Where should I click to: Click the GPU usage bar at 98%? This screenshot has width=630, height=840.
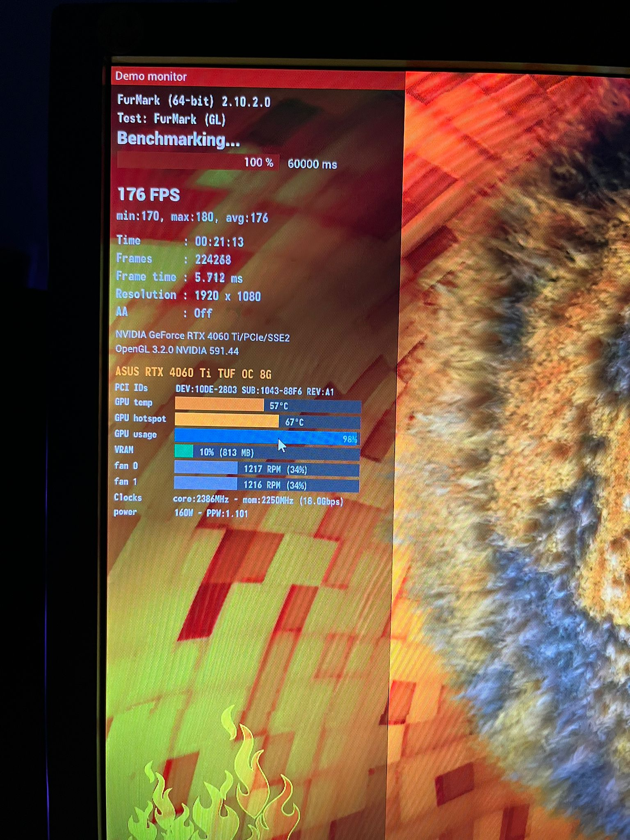(x=267, y=437)
